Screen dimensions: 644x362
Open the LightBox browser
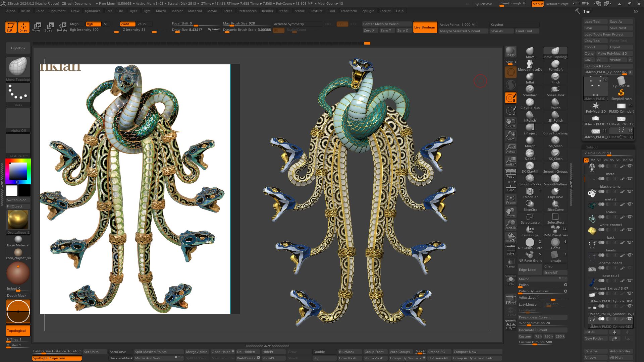click(x=18, y=48)
